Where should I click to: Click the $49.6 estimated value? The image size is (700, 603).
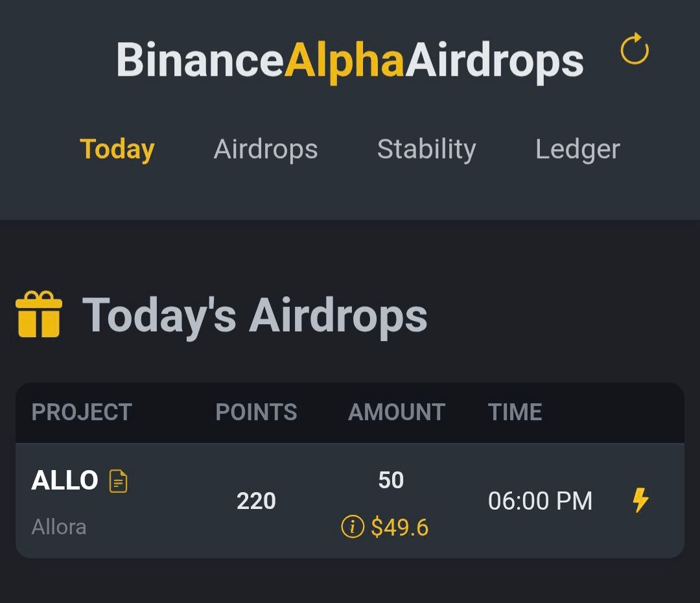(x=399, y=527)
